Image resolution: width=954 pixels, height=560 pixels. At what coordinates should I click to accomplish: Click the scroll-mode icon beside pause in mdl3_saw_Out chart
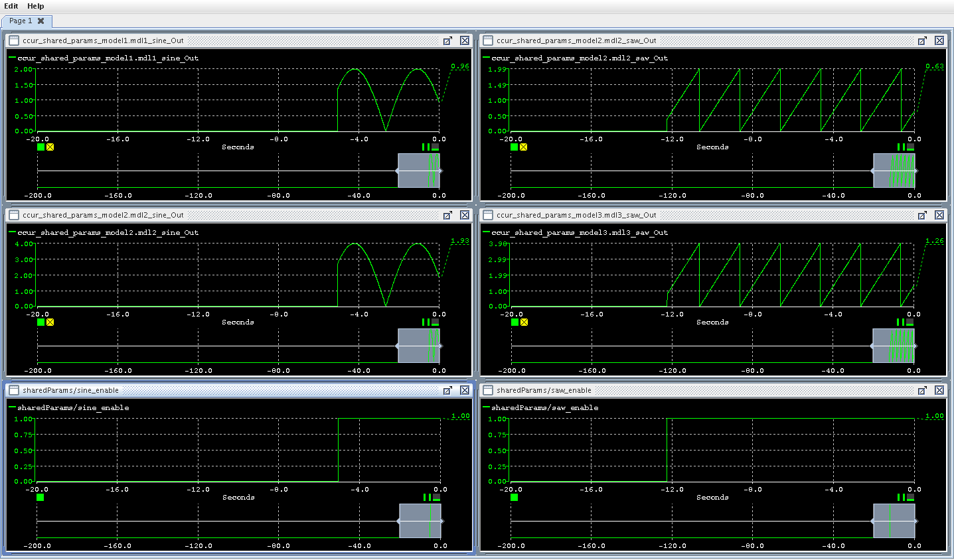(x=910, y=322)
